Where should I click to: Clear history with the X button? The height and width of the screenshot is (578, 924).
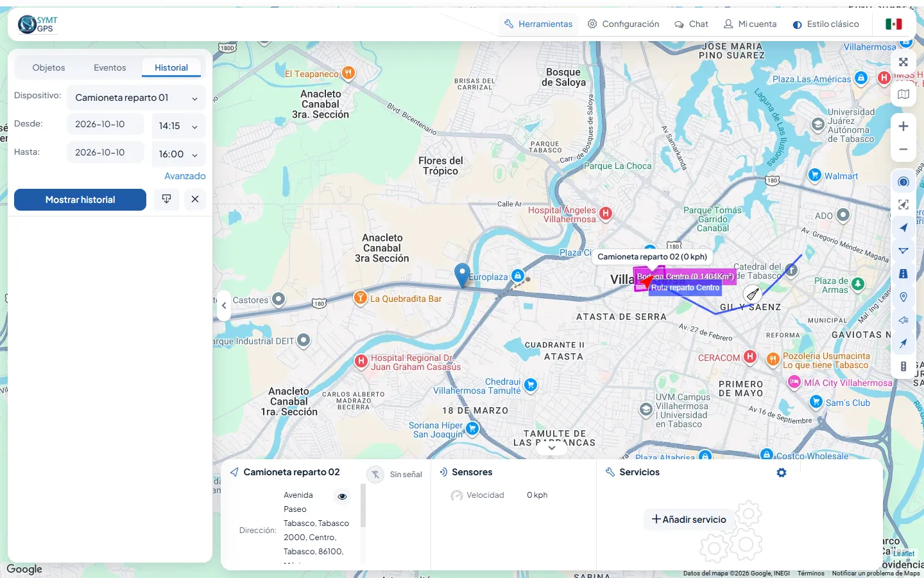click(195, 199)
